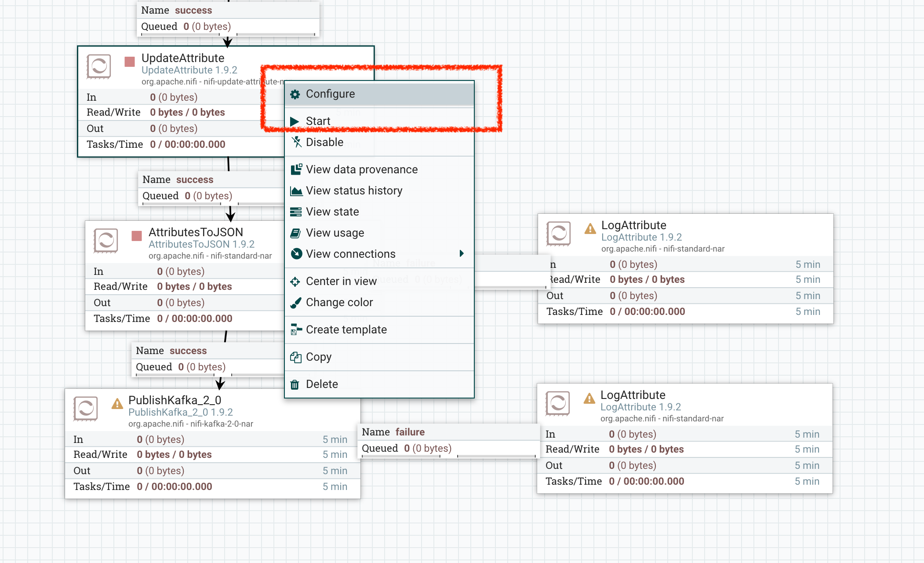Click the Change color paintbrush icon
Screen dimensions: 924x563
pos(296,303)
